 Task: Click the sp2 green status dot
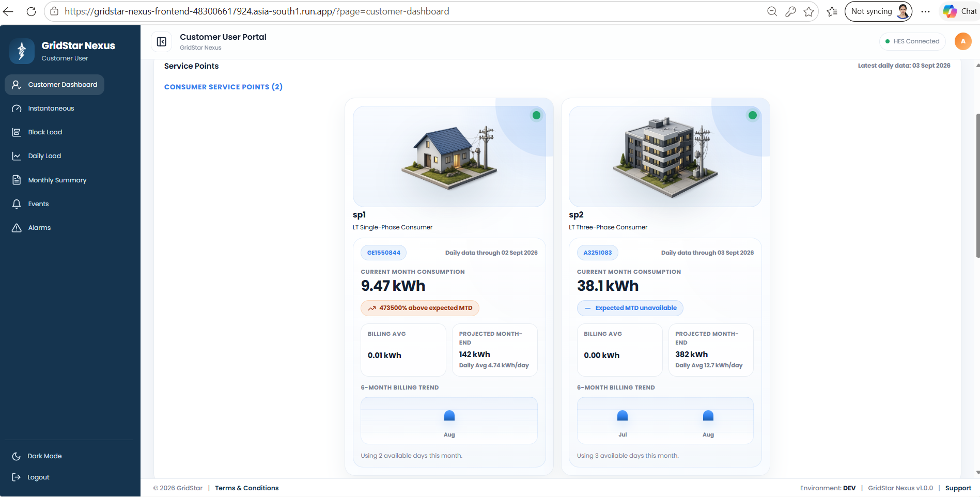752,116
